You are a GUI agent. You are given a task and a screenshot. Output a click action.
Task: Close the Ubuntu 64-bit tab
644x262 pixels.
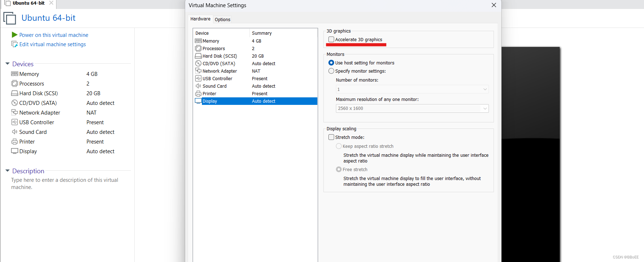[x=51, y=3]
